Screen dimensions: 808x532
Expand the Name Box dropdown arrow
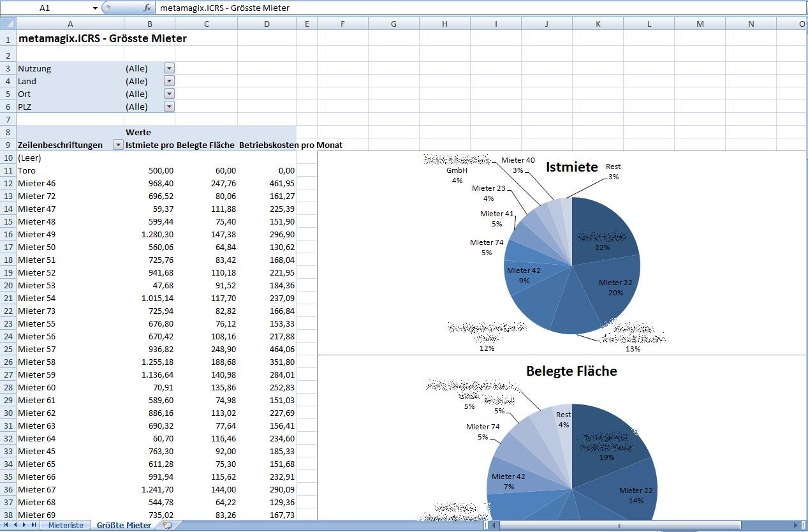point(95,8)
